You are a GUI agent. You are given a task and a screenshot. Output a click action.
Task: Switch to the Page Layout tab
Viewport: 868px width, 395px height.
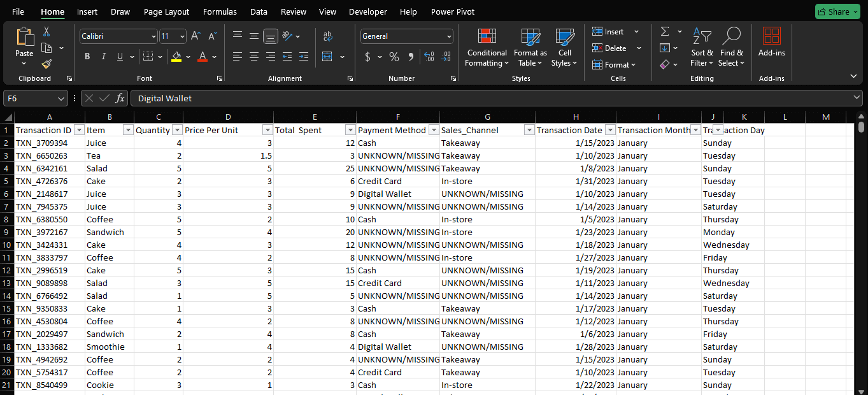point(167,11)
